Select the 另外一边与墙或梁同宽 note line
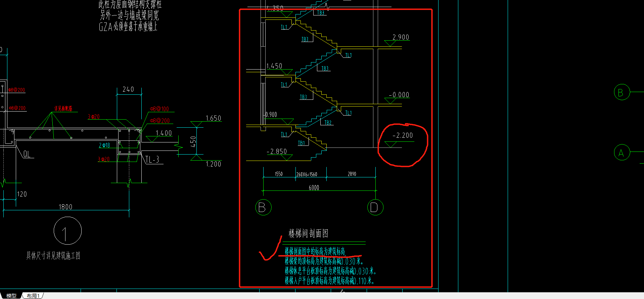Viewport: 644px width, 299px height. (129, 15)
